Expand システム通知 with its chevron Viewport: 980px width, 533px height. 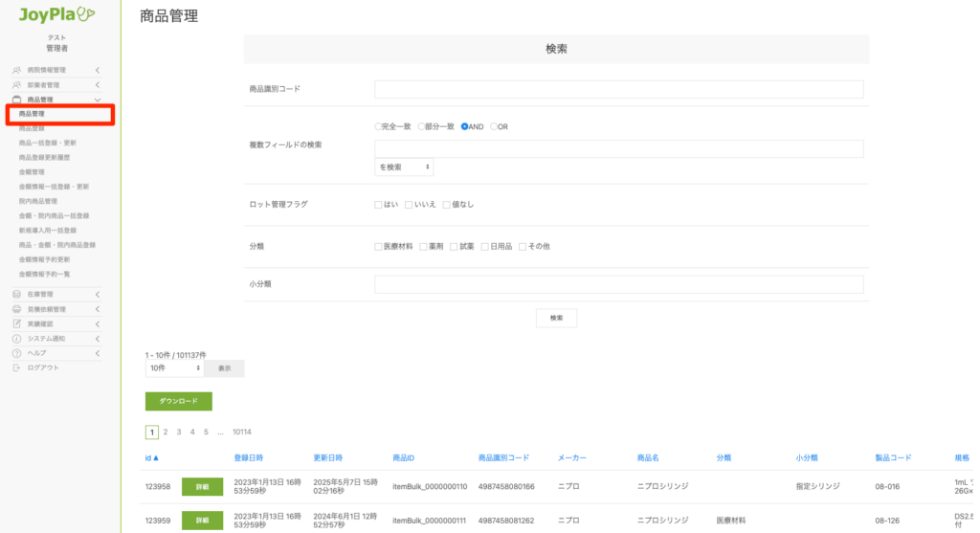[x=98, y=339]
